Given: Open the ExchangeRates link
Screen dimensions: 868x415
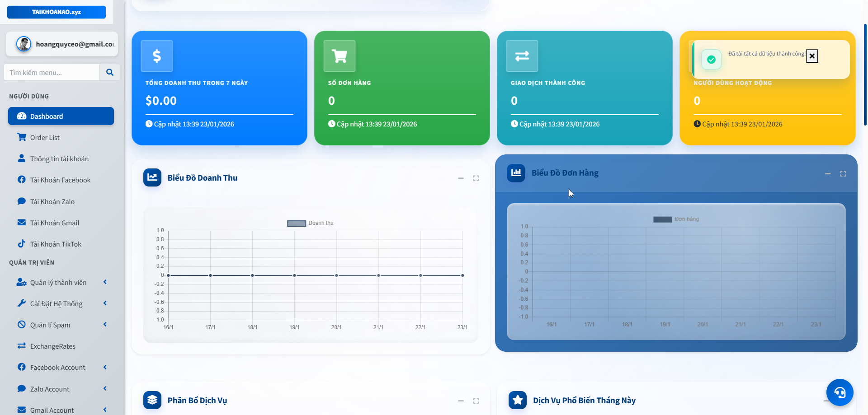Looking at the screenshot, I should 52,346.
